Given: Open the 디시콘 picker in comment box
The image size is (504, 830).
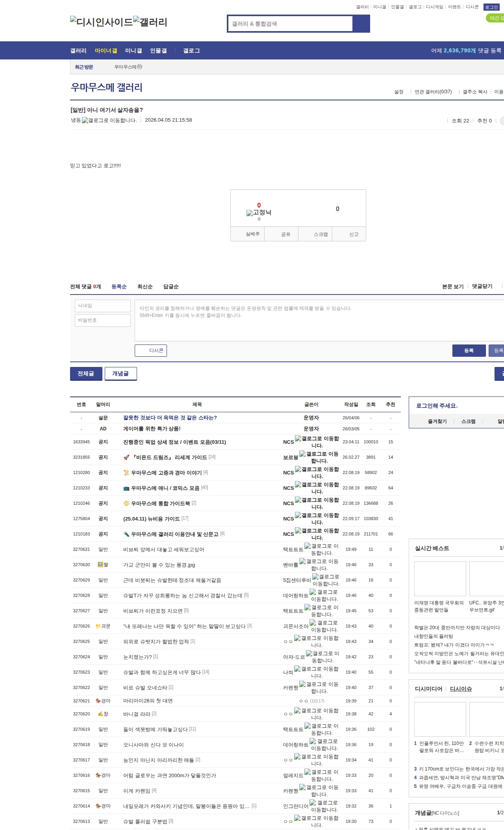Looking at the screenshot, I should (151, 350).
